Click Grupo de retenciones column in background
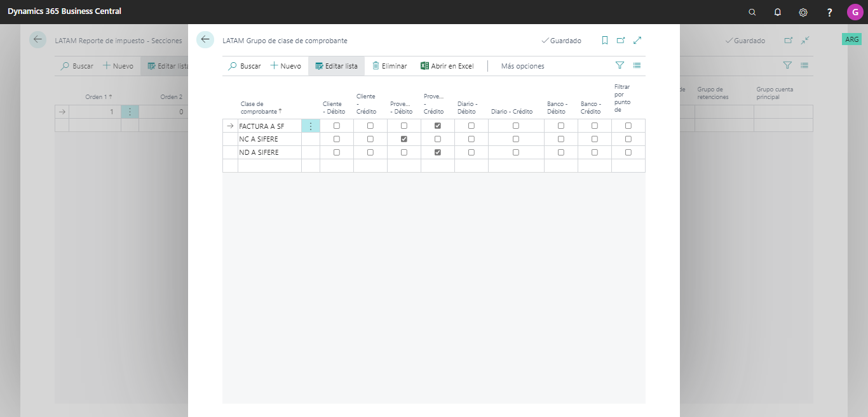The image size is (868, 417). click(x=713, y=93)
